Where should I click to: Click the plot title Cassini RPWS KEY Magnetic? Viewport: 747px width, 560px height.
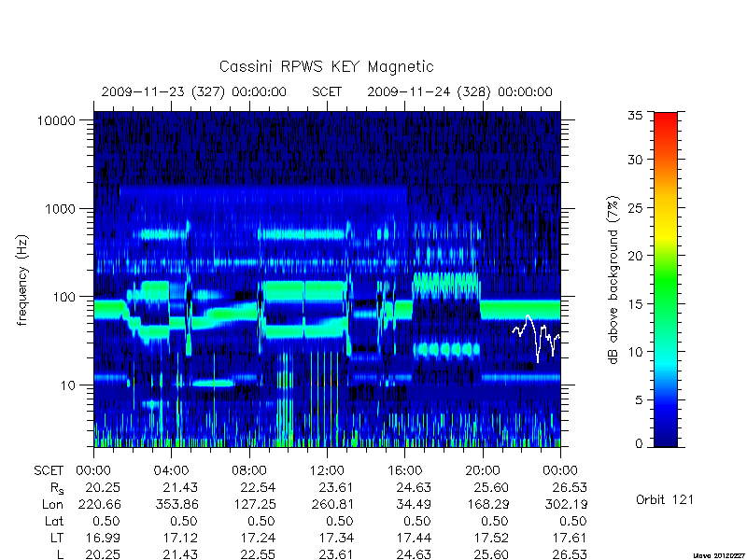[x=326, y=66]
